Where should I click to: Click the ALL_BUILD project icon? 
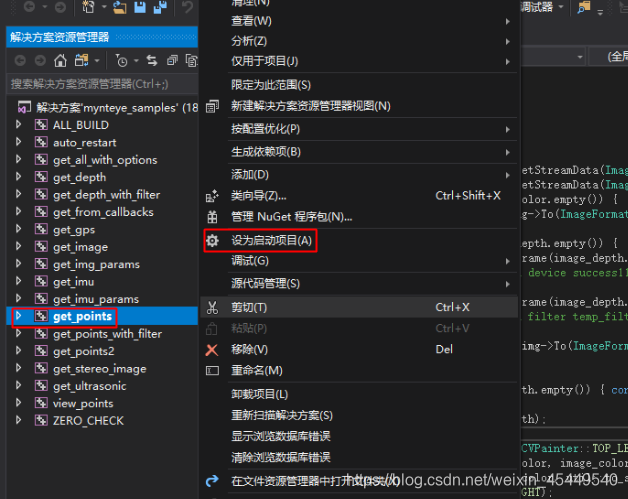coord(41,125)
